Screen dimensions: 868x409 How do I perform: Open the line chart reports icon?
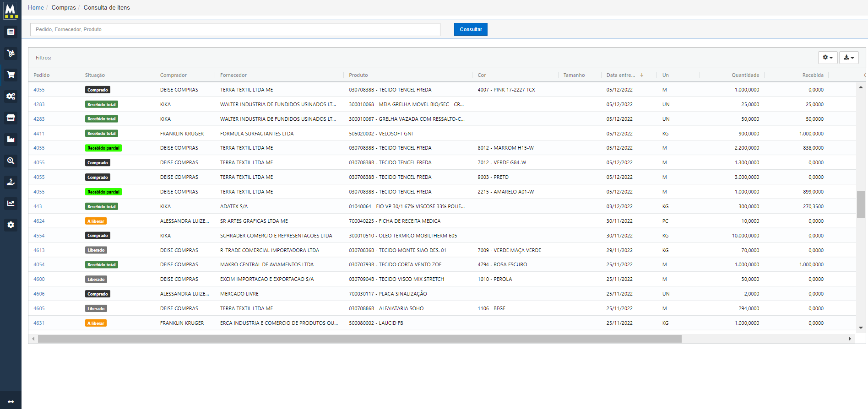[11, 204]
